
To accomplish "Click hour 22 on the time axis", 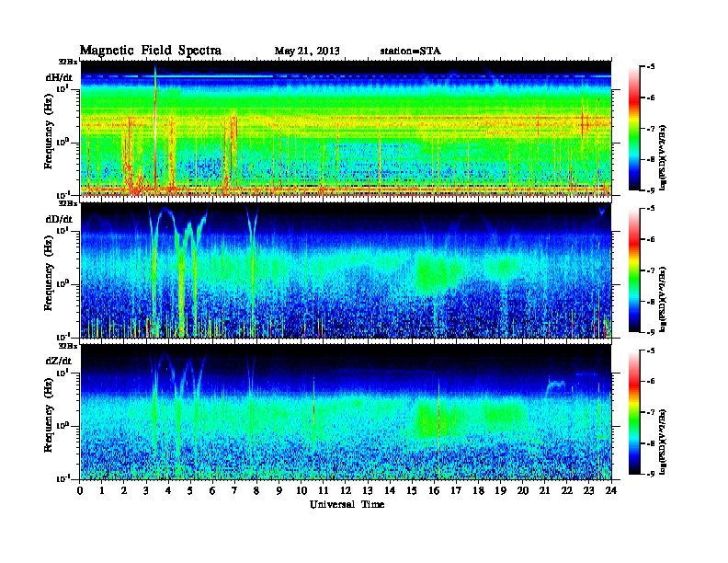I will (x=567, y=490).
